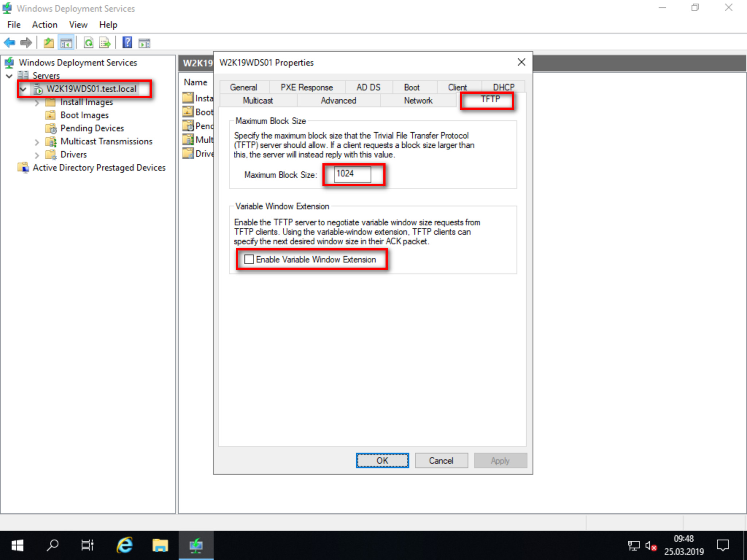This screenshot has width=747, height=560.
Task: Open the Action menu
Action: point(44,24)
